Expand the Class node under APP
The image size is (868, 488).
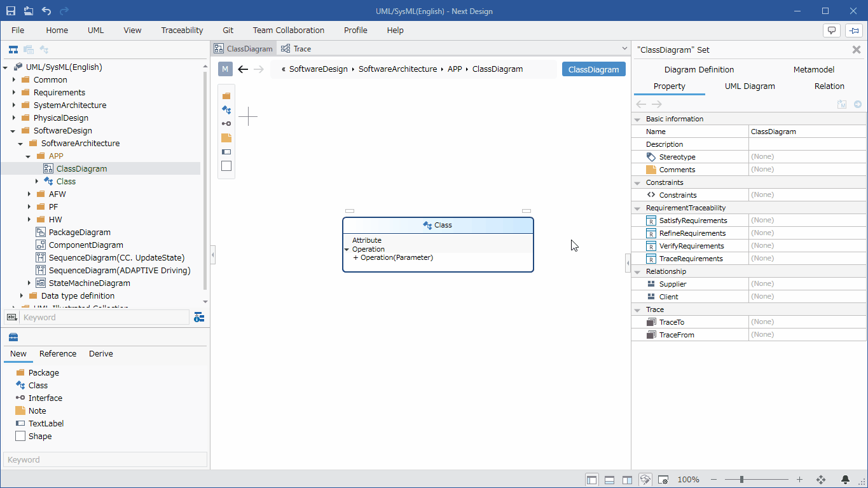(37, 182)
